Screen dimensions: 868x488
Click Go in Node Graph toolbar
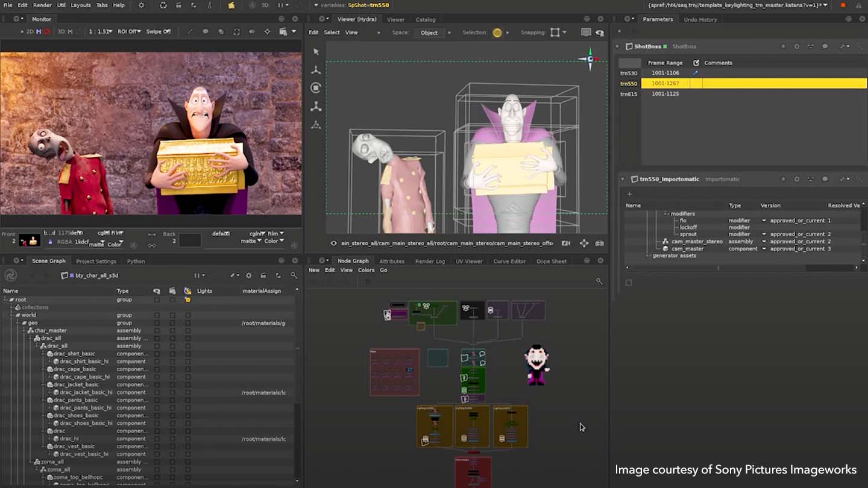point(383,270)
